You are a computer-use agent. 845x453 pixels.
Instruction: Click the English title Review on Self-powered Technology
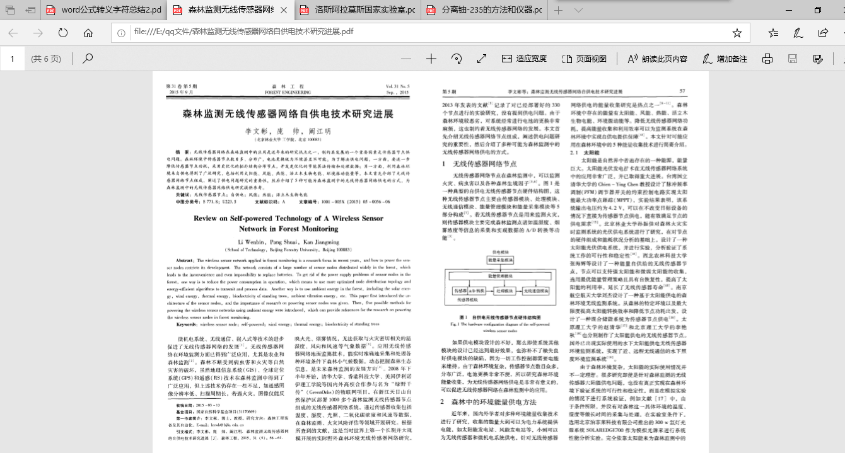click(x=288, y=223)
